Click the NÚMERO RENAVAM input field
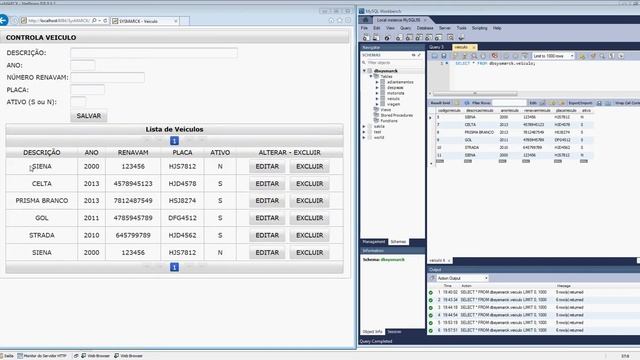The image size is (640, 360). pyautogui.click(x=108, y=78)
